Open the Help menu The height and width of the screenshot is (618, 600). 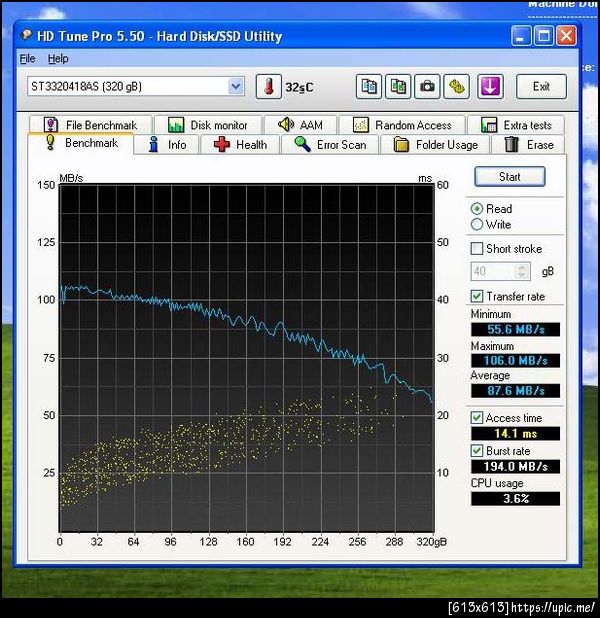[58, 59]
